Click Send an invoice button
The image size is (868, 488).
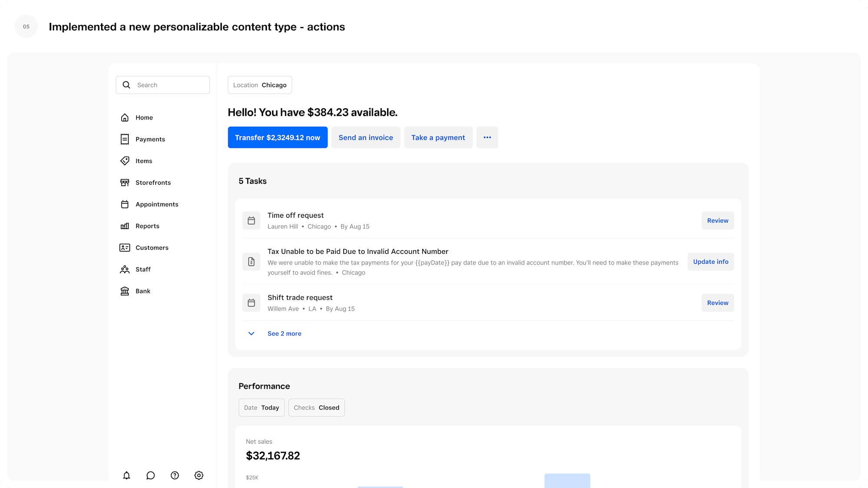pyautogui.click(x=366, y=138)
